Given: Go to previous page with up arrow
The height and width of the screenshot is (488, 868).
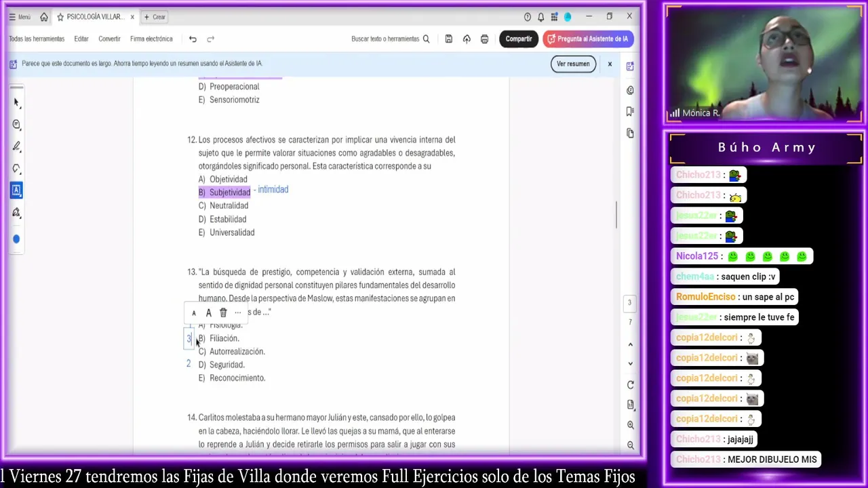Looking at the screenshot, I should pyautogui.click(x=630, y=344).
